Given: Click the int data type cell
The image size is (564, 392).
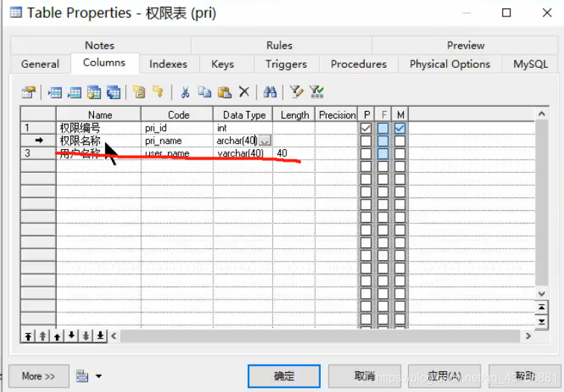Looking at the screenshot, I should (243, 128).
